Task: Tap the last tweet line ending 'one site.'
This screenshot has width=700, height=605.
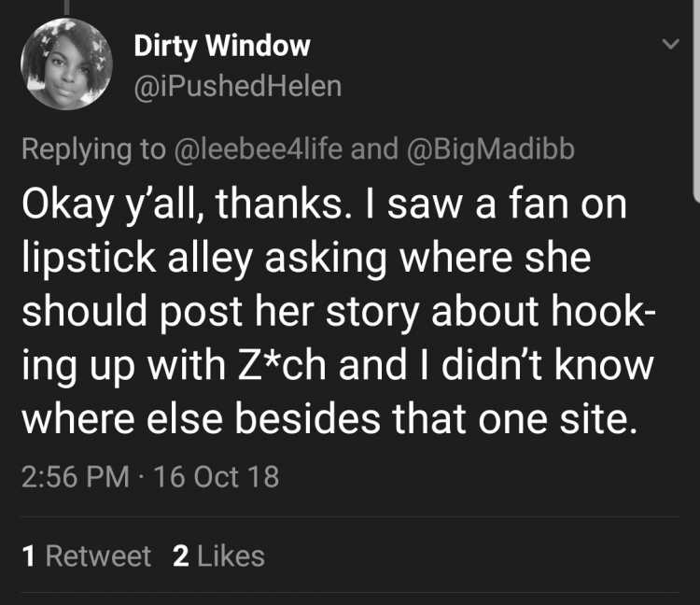Action: click(329, 419)
